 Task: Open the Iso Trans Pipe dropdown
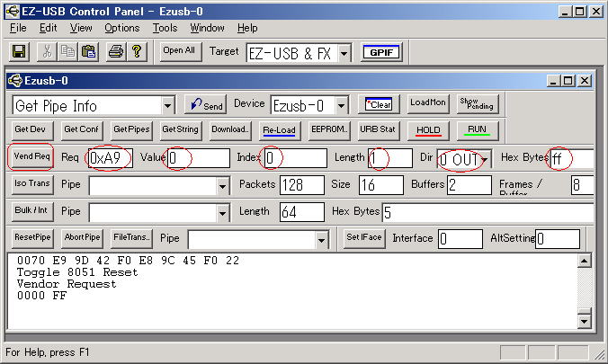(x=222, y=186)
